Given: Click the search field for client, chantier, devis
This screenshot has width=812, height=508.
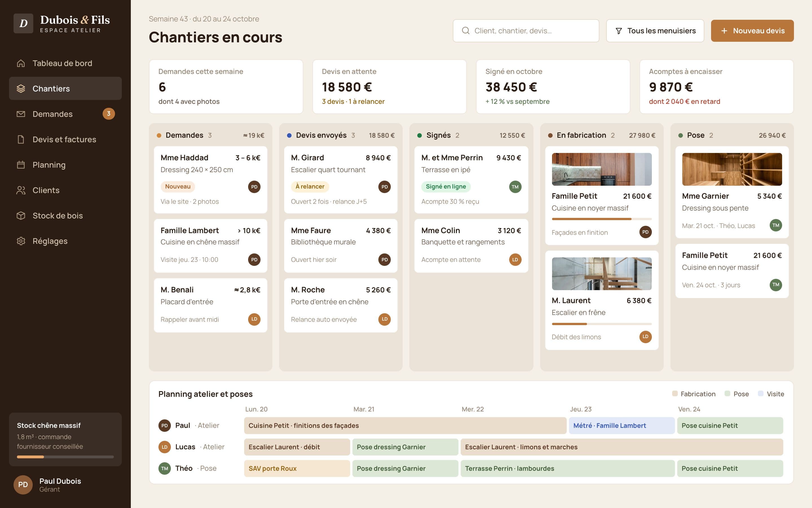Looking at the screenshot, I should [526, 30].
